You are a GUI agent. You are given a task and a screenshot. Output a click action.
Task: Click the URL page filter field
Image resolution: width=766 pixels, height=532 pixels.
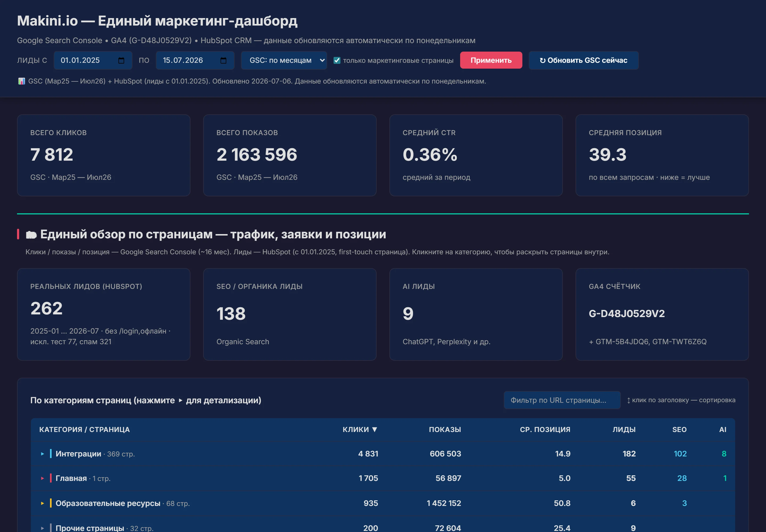coord(562,400)
